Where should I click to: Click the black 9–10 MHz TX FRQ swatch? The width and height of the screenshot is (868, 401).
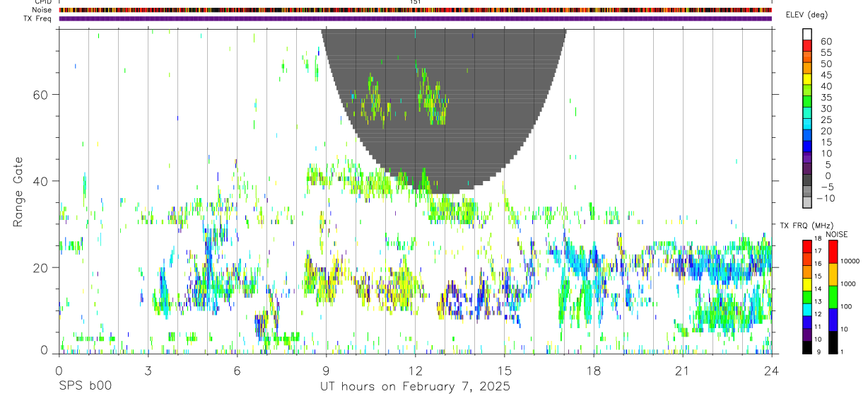pyautogui.click(x=807, y=347)
